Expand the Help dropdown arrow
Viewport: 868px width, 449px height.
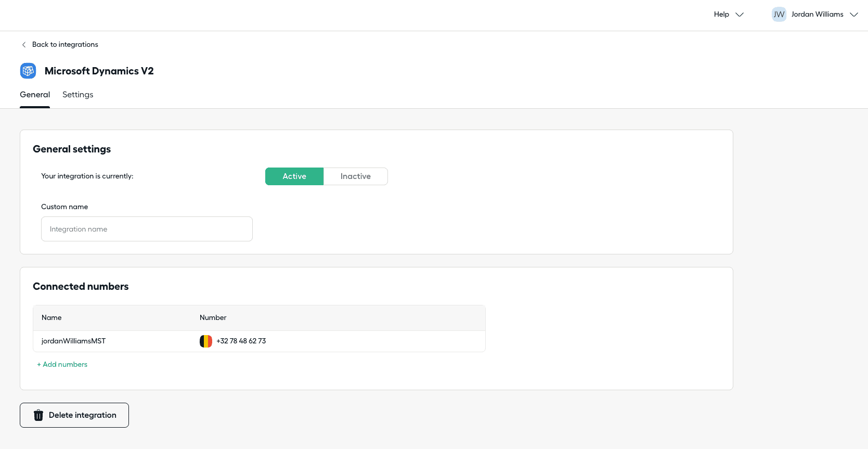740,15
